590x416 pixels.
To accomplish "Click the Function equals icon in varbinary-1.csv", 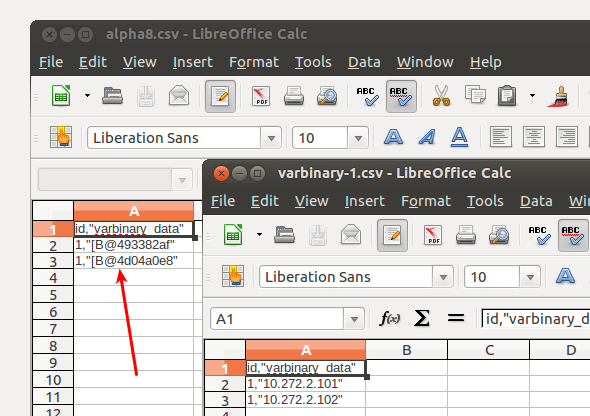I will [456, 319].
